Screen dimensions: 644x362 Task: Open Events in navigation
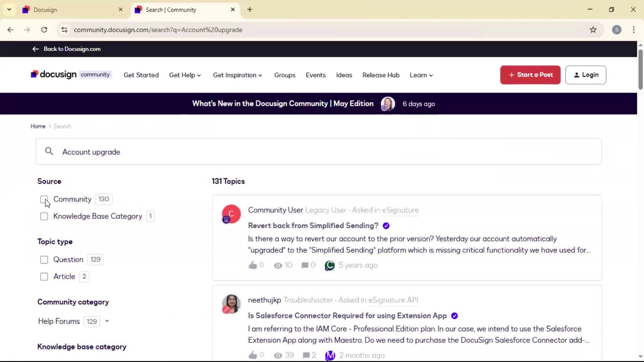pyautogui.click(x=316, y=75)
